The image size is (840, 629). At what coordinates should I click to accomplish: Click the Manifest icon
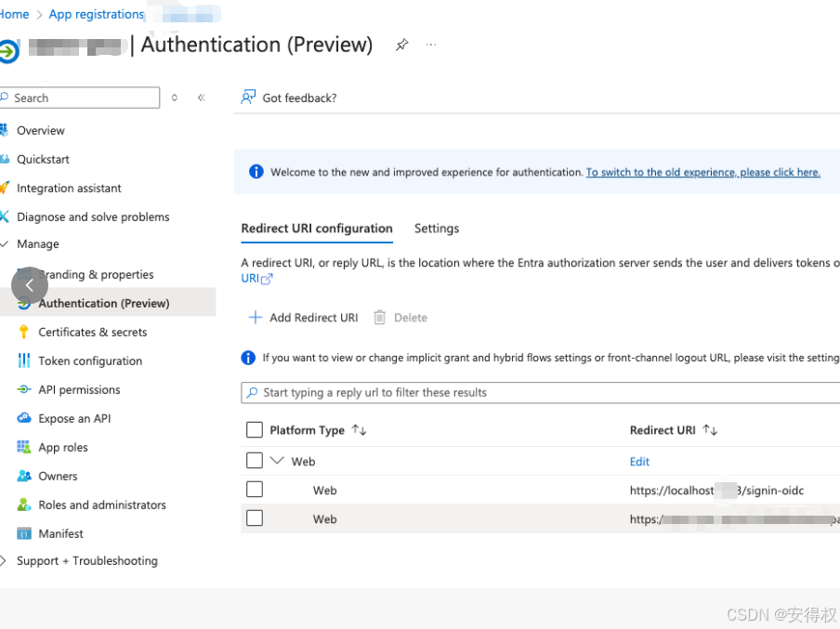[x=23, y=533]
